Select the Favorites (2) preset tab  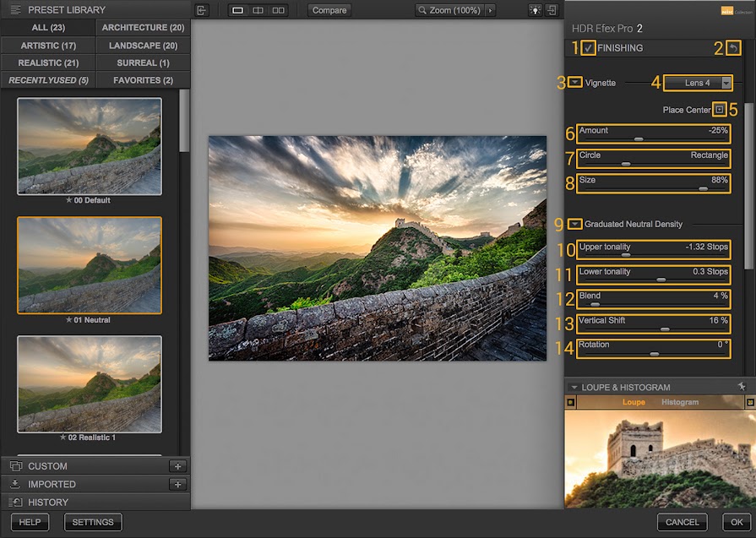[142, 80]
